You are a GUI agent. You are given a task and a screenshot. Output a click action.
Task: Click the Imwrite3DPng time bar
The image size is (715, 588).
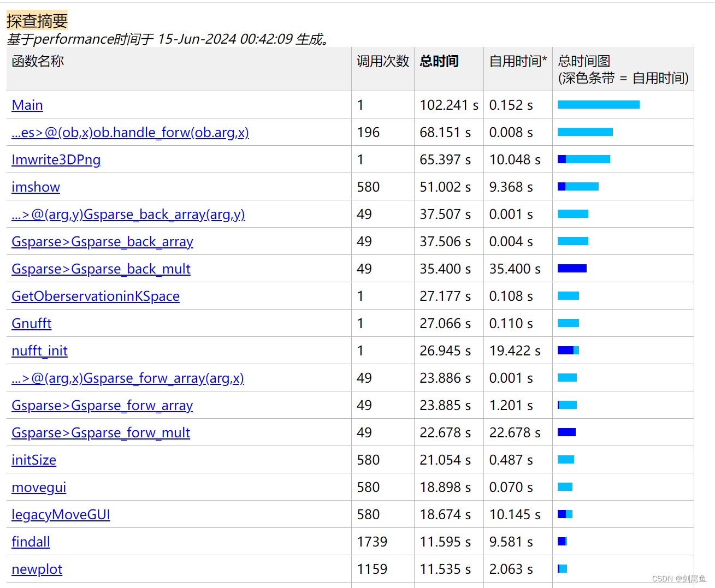[x=584, y=159]
